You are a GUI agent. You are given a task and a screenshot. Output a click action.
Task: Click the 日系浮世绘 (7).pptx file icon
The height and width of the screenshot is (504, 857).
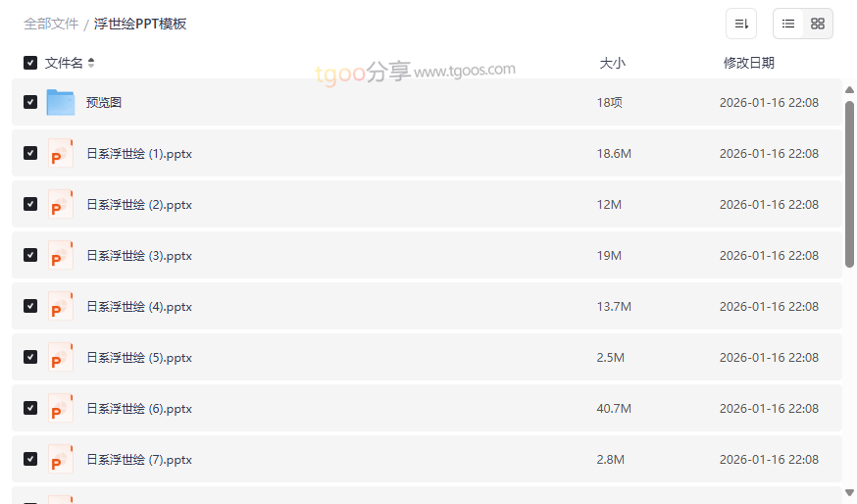61,459
